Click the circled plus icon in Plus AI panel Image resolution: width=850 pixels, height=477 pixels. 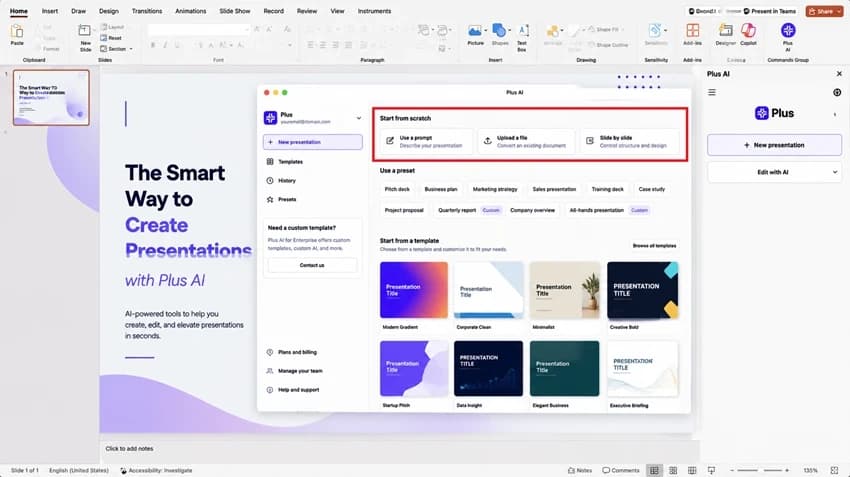(837, 92)
